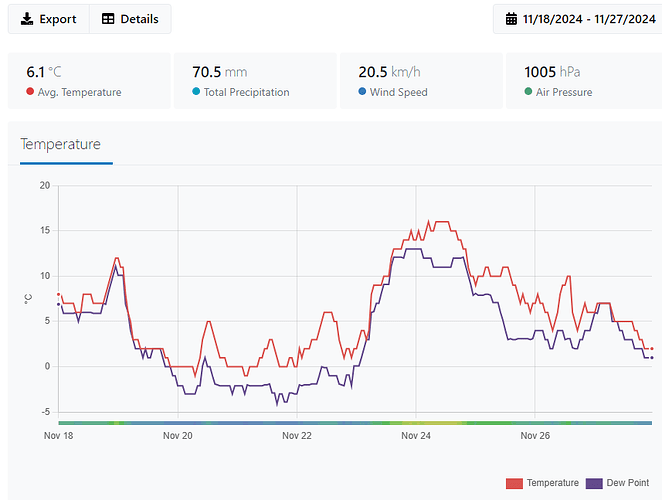Switch to the Temperature tab
662x500 pixels.
60,144
